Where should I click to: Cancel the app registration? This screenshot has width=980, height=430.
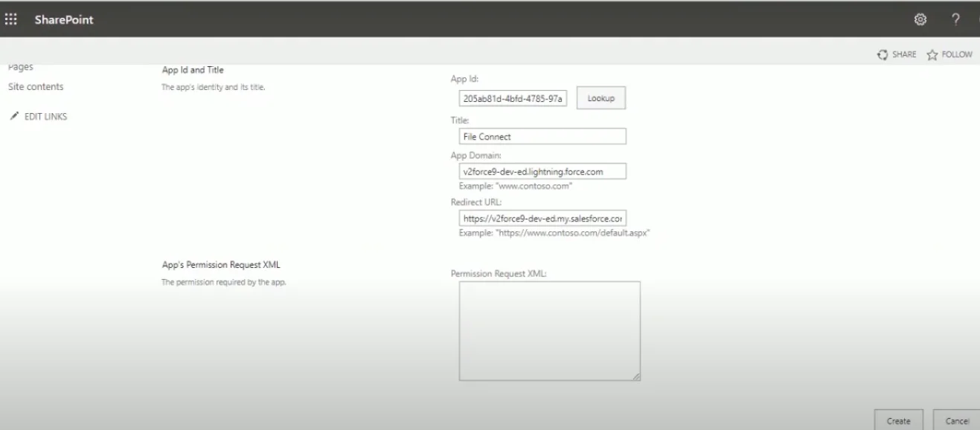click(956, 420)
